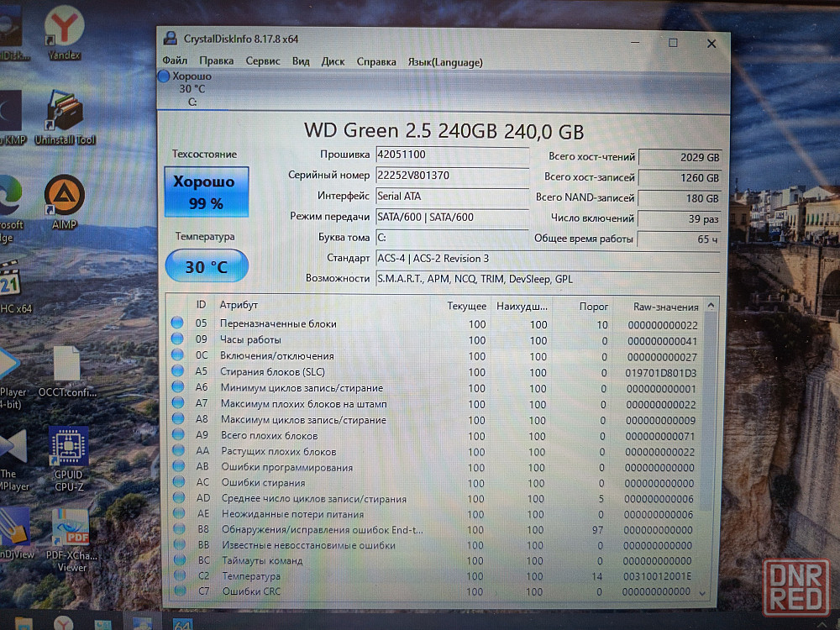Select row Среднее число циклов записи/стирания
840x630 pixels.
click(433, 499)
